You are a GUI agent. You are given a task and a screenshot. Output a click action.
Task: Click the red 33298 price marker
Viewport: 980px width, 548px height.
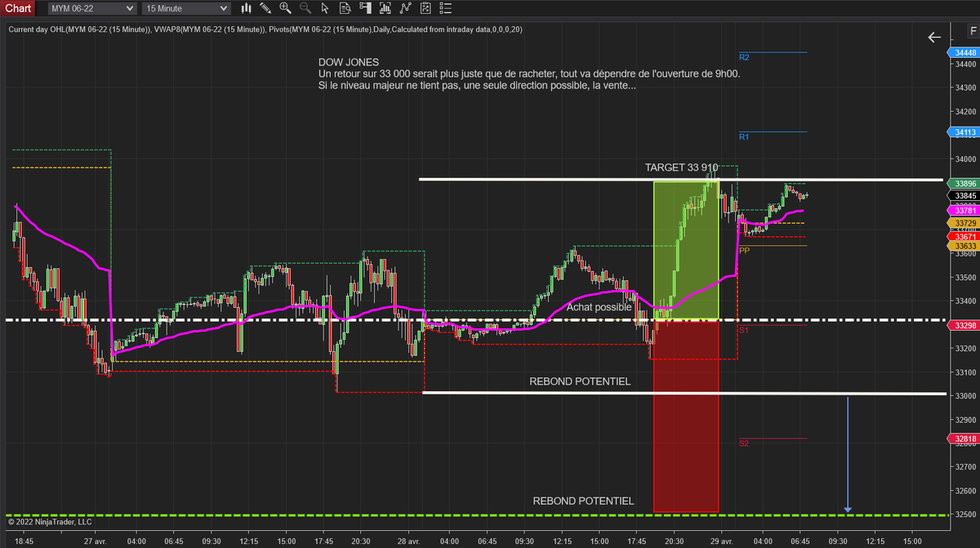pyautogui.click(x=963, y=325)
